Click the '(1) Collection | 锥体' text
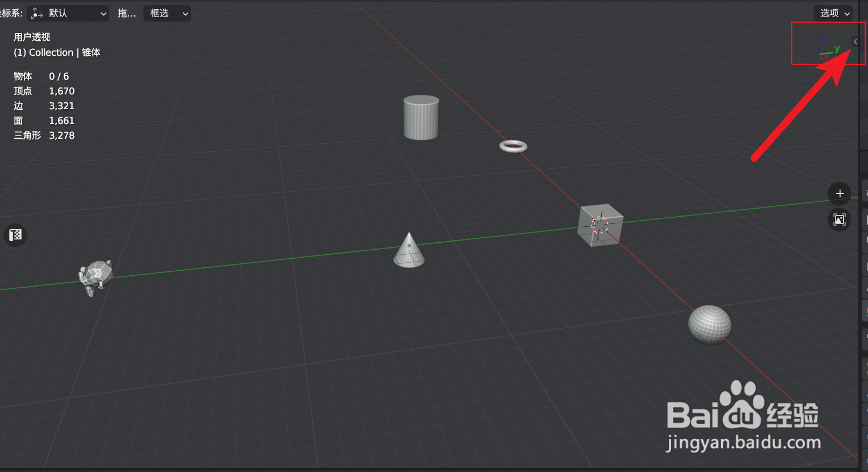The height and width of the screenshot is (472, 868). pos(57,52)
